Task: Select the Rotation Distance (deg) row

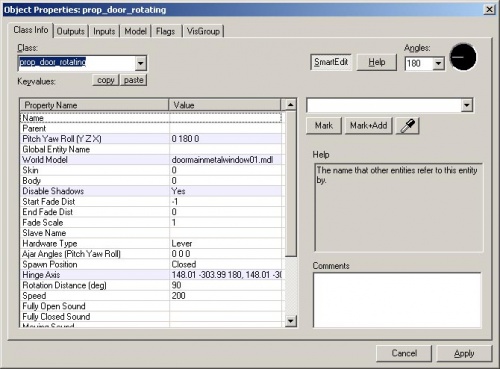Action: [151, 285]
